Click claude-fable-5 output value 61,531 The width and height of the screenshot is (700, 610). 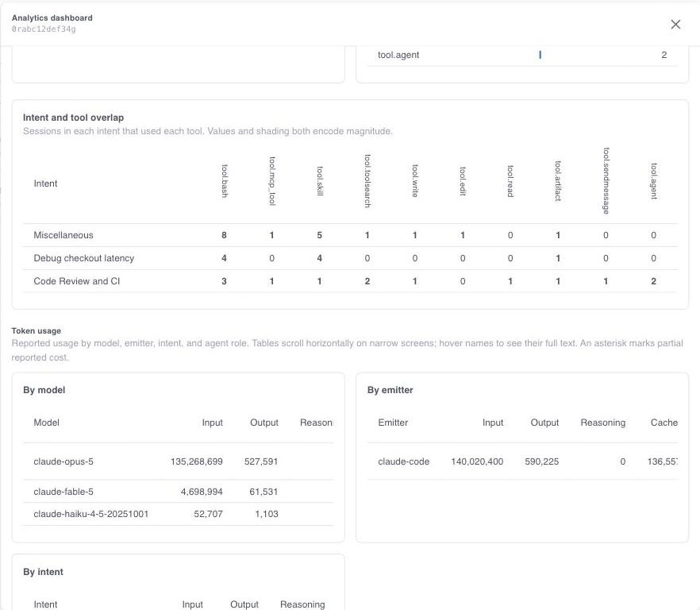pyautogui.click(x=263, y=492)
